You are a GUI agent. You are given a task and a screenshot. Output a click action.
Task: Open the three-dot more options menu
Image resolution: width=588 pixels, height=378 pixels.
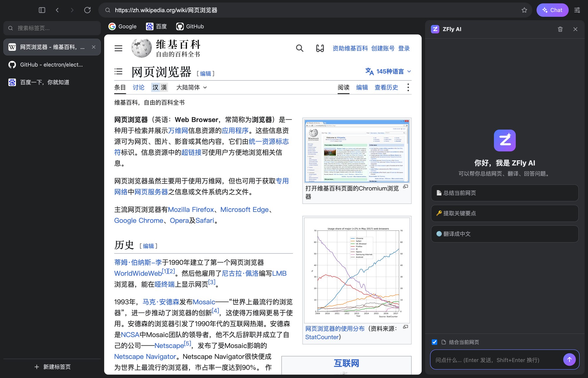pyautogui.click(x=408, y=87)
